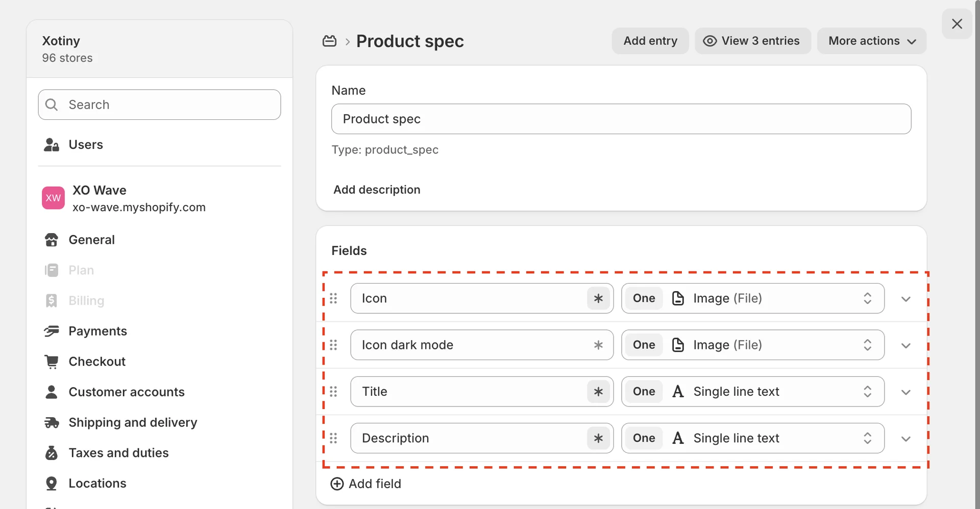Open General settings

tap(159, 240)
